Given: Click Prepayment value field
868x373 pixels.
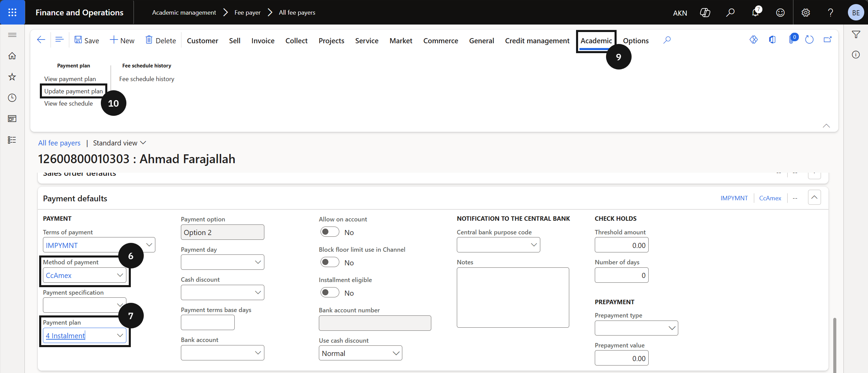Looking at the screenshot, I should (621, 358).
